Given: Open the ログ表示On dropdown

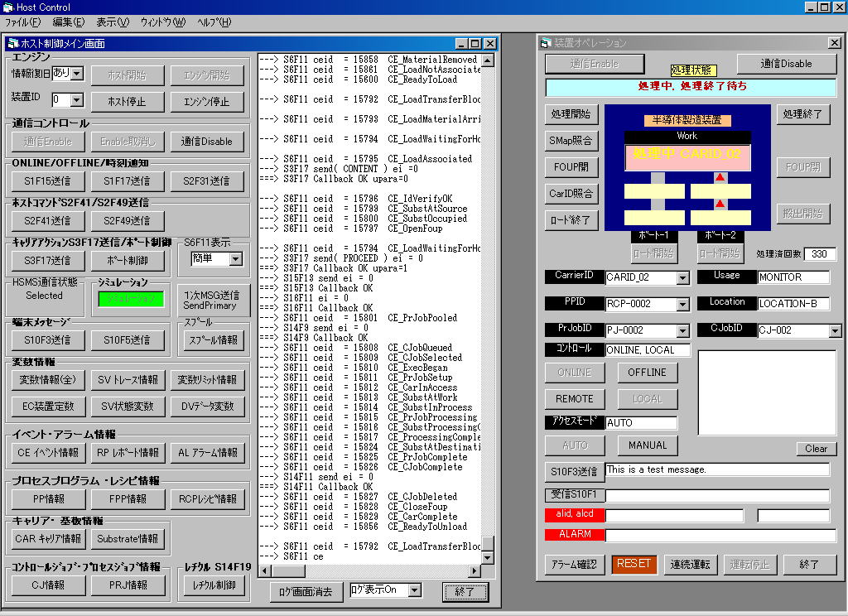Looking at the screenshot, I should [414, 590].
